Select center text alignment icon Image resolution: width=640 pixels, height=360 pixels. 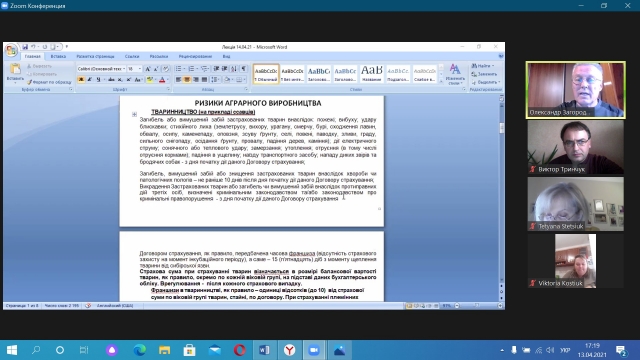(x=187, y=80)
